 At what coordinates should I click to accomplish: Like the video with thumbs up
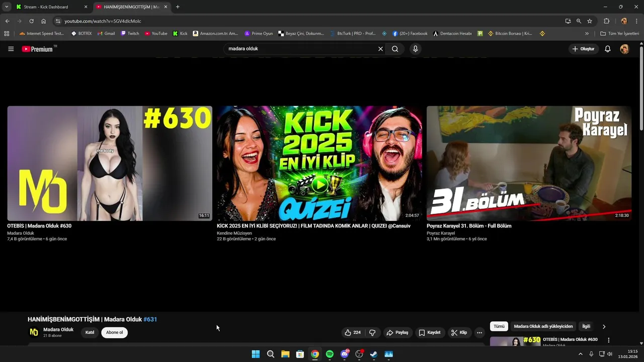352,332
